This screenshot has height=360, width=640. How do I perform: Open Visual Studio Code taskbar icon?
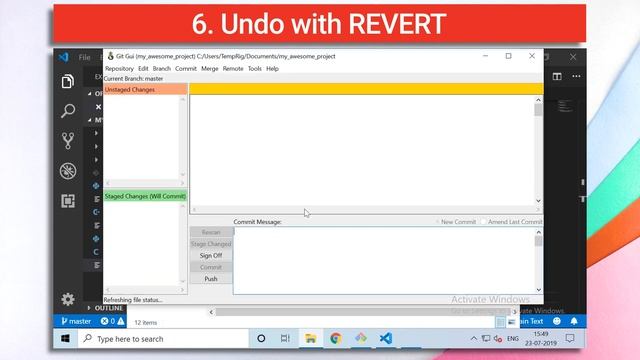(x=386, y=338)
